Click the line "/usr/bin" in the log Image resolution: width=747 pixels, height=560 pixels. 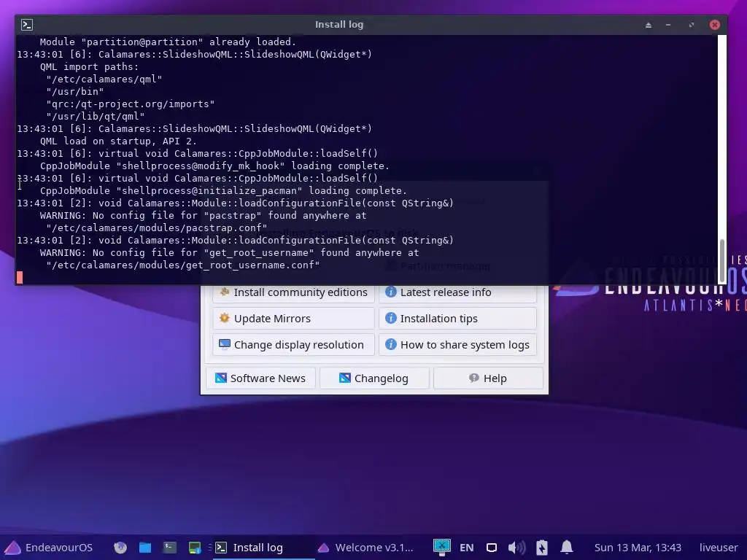tap(75, 92)
